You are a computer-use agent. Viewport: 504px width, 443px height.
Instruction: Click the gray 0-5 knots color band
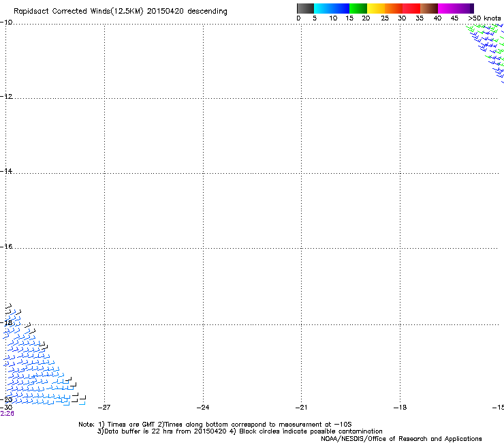click(x=305, y=8)
